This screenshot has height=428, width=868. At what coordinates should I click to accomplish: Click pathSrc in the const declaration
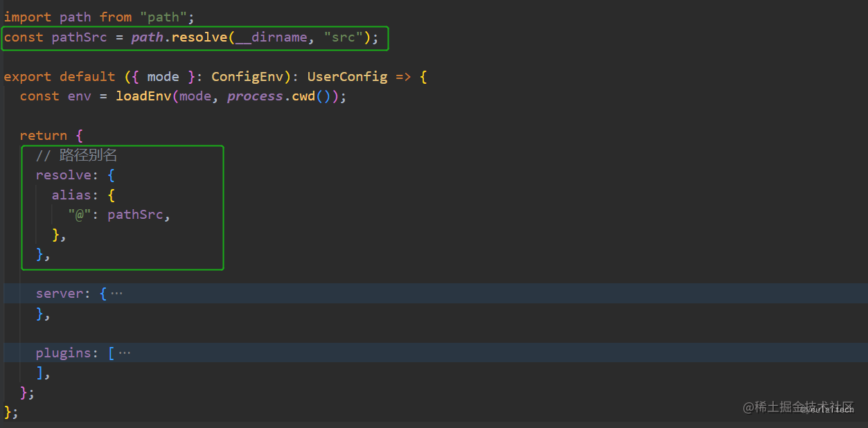click(80, 37)
